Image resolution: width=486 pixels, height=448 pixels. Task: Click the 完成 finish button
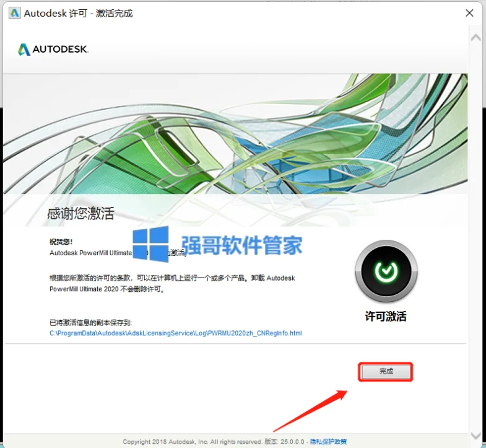click(386, 371)
